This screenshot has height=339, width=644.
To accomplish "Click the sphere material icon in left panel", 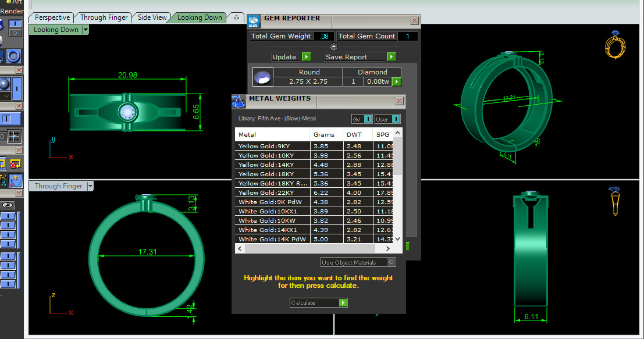I will [5, 84].
